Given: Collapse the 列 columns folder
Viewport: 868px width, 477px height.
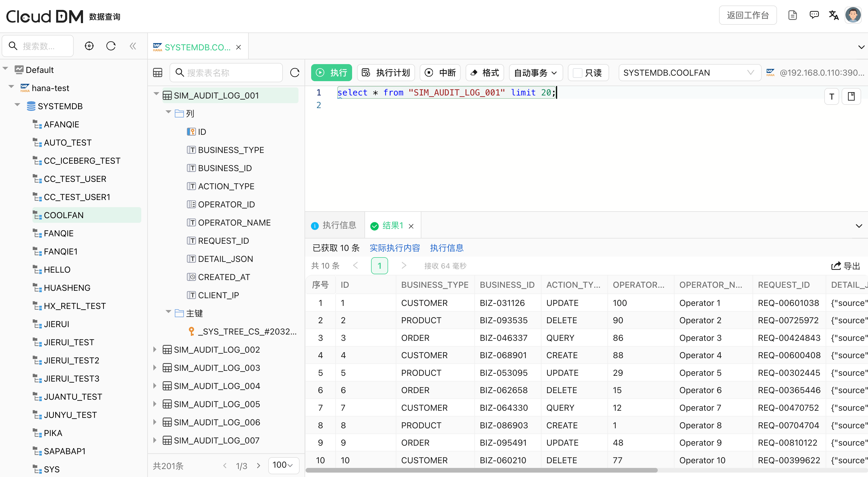Looking at the screenshot, I should coord(168,112).
